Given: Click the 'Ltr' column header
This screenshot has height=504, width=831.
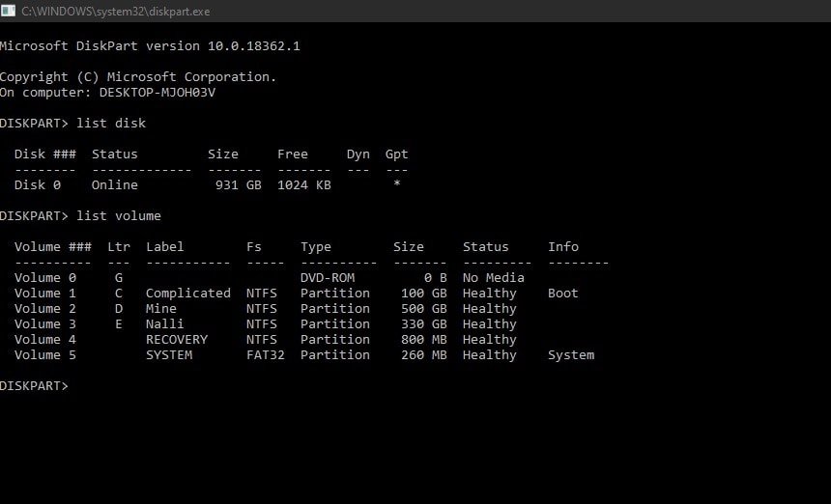Looking at the screenshot, I should [119, 247].
